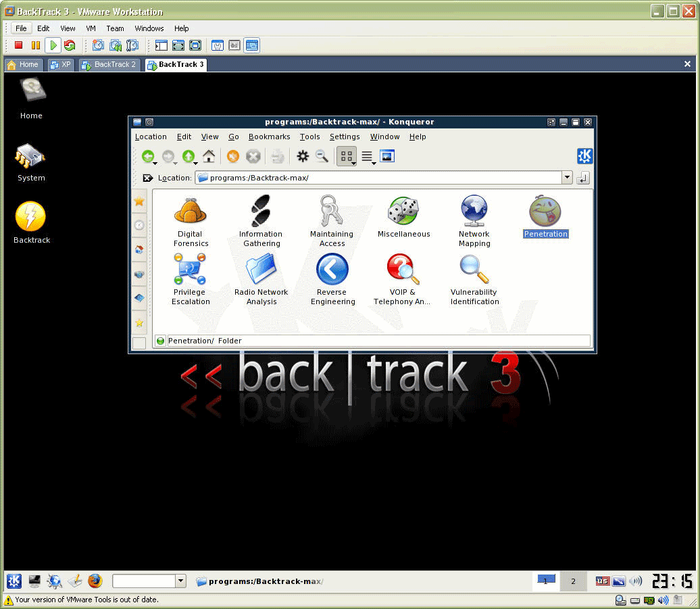The height and width of the screenshot is (609, 700).
Task: Take a snapshot of the VM
Action: [x=99, y=45]
